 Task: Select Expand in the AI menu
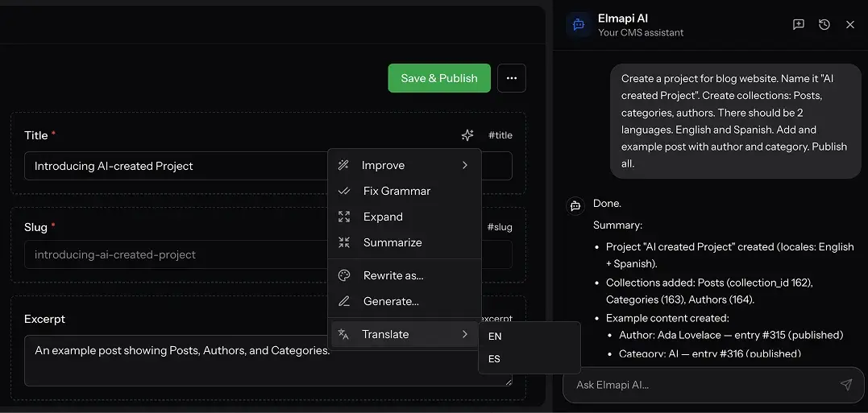click(x=404, y=217)
